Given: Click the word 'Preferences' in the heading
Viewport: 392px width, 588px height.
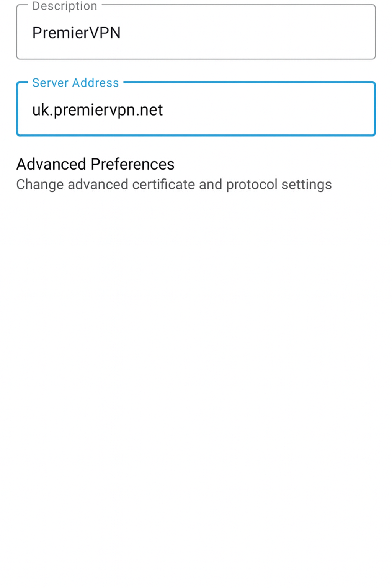Looking at the screenshot, I should coord(132,164).
